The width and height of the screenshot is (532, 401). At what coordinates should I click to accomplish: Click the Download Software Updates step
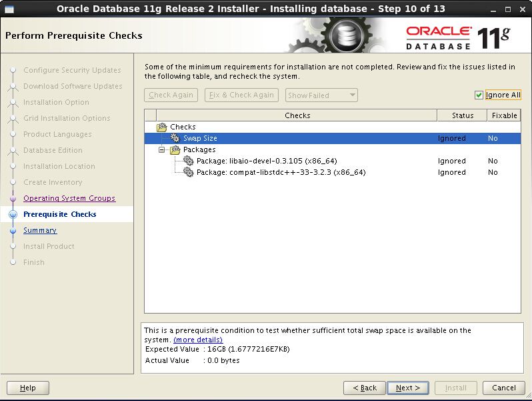73,86
